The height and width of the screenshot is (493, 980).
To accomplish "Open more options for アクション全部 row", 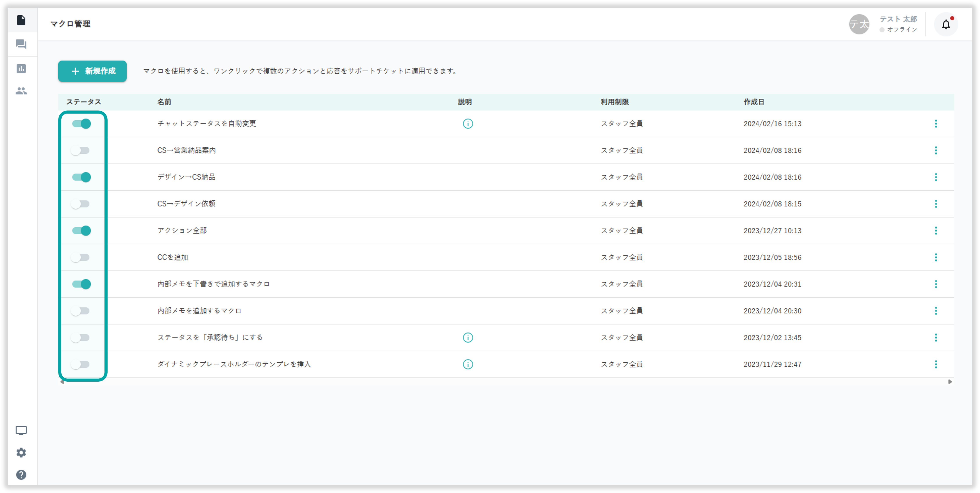I will 936,231.
